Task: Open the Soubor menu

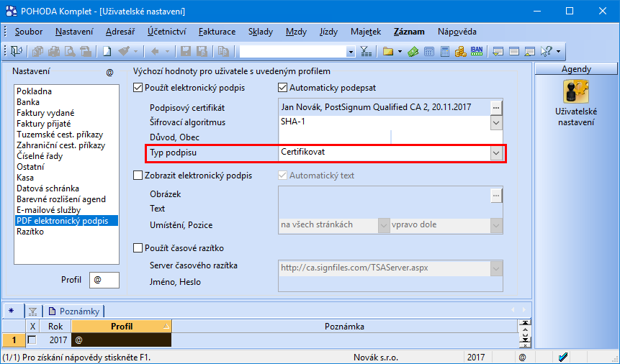Action: 29,32
